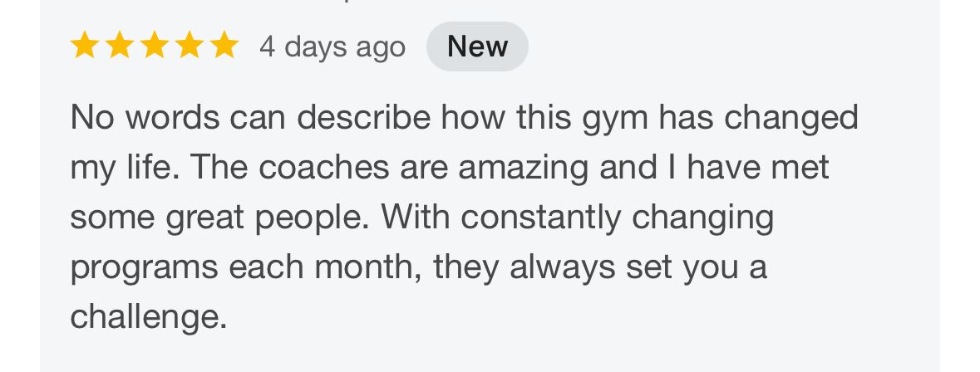The width and height of the screenshot is (980, 372).
Task: Select the third star in the rating
Action: pyautogui.click(x=155, y=46)
